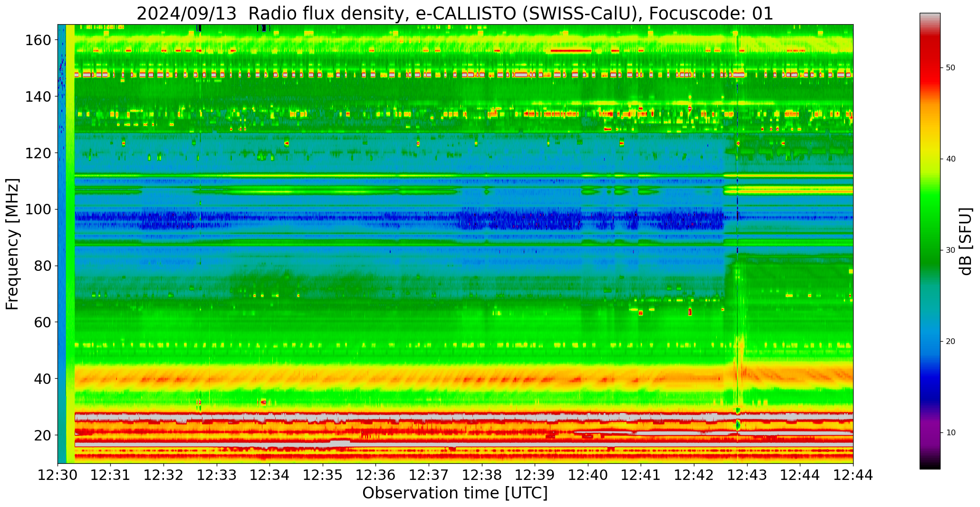This screenshot has width=980, height=507.
Task: Click the 12:35 time tick label
Action: coord(323,475)
